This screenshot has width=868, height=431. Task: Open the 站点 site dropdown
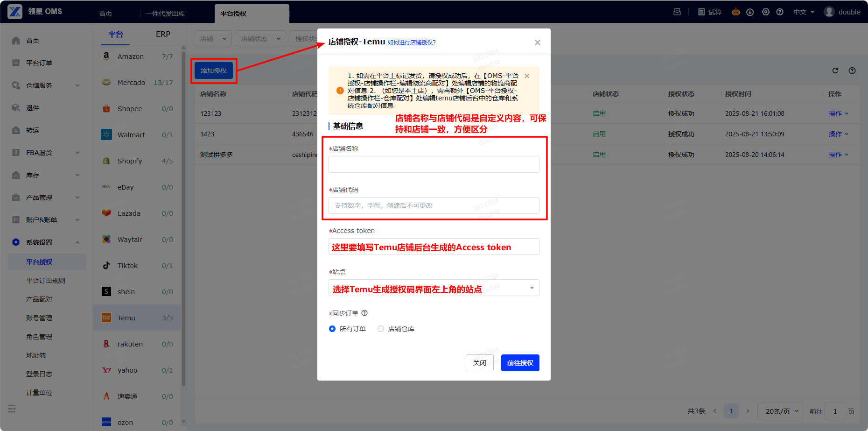(x=434, y=288)
